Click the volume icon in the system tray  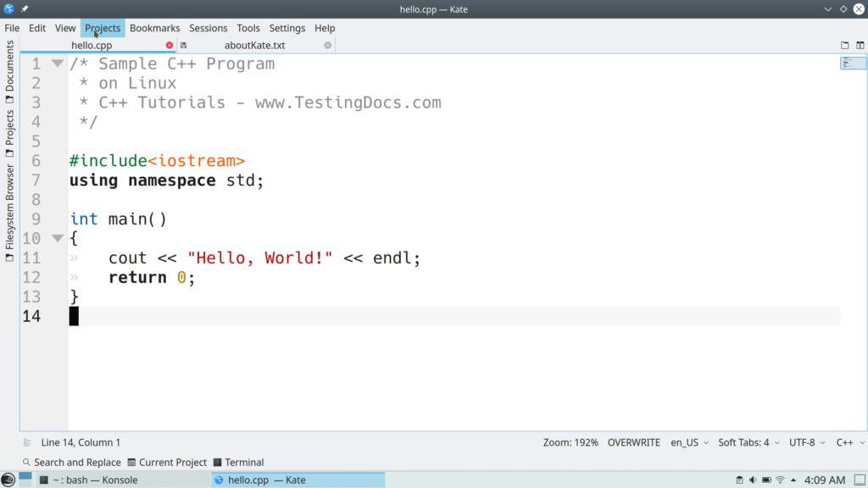(753, 480)
